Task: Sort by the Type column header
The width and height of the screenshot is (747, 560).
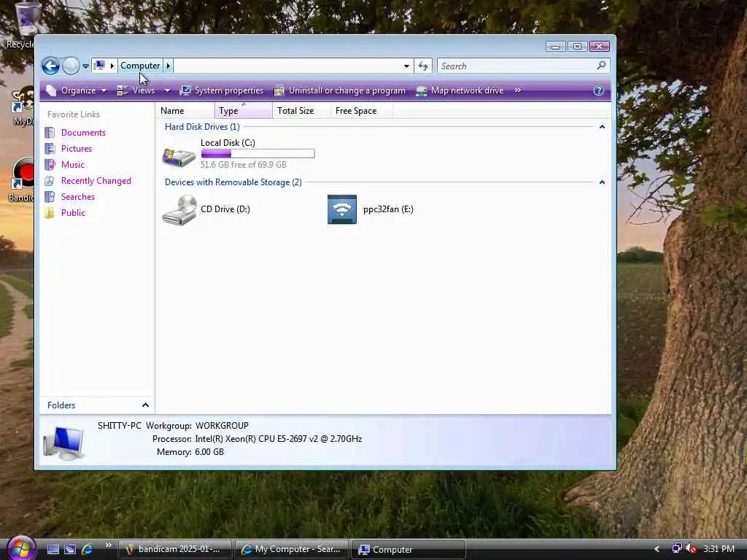Action: 244,111
